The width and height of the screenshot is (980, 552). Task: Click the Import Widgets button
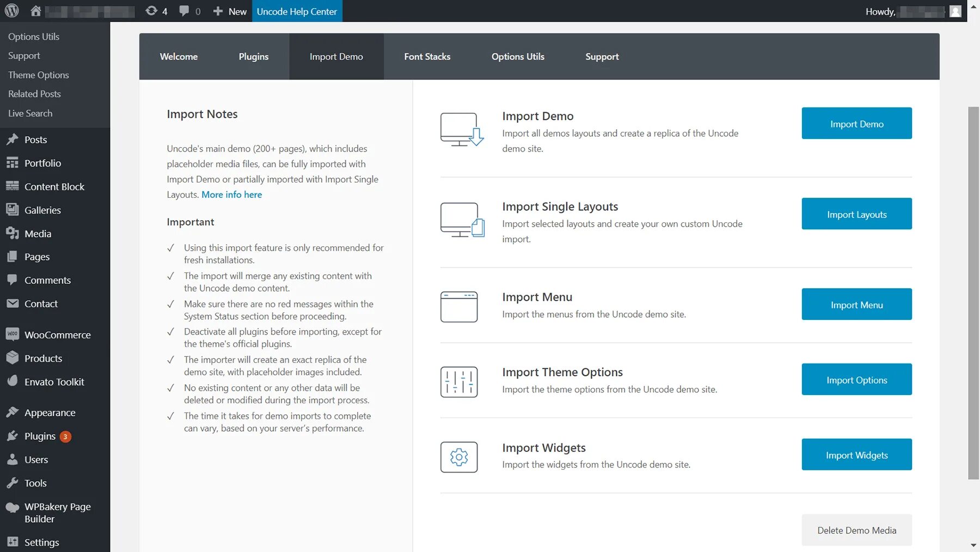856,455
